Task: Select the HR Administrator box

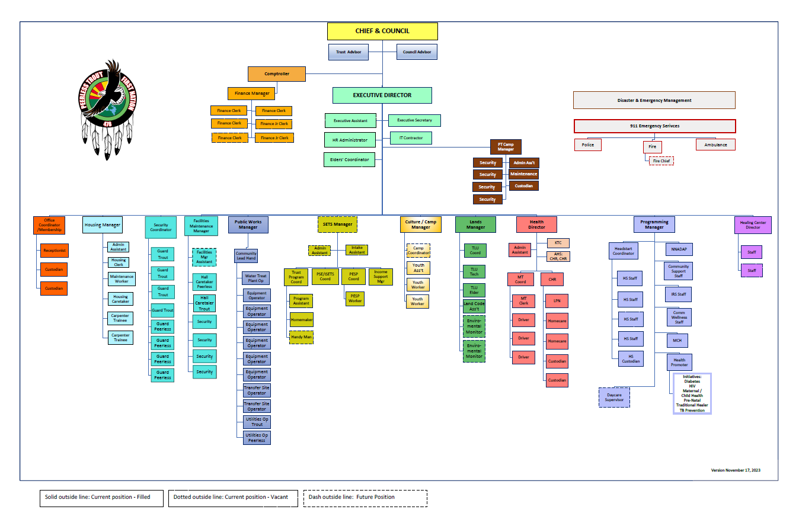Action: (x=350, y=140)
